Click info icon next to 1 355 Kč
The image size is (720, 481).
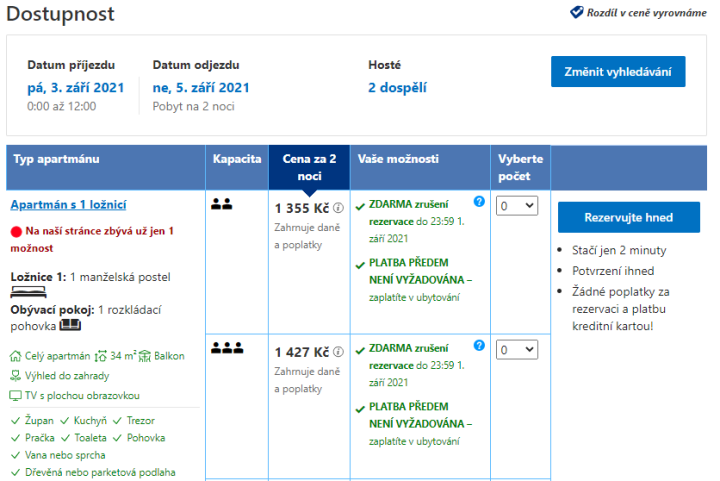point(338,209)
